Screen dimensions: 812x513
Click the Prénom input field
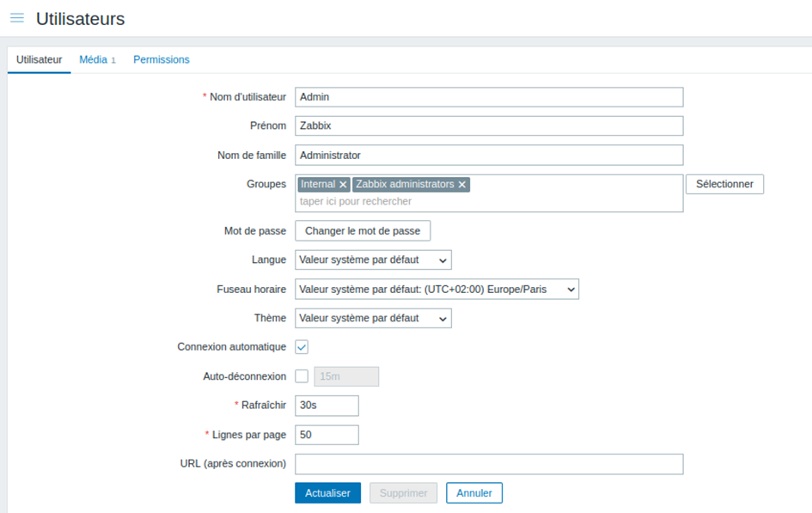point(488,125)
